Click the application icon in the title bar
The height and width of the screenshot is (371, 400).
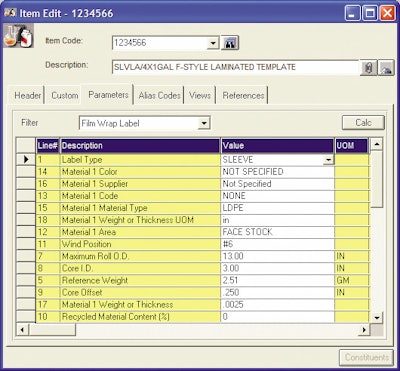point(10,13)
